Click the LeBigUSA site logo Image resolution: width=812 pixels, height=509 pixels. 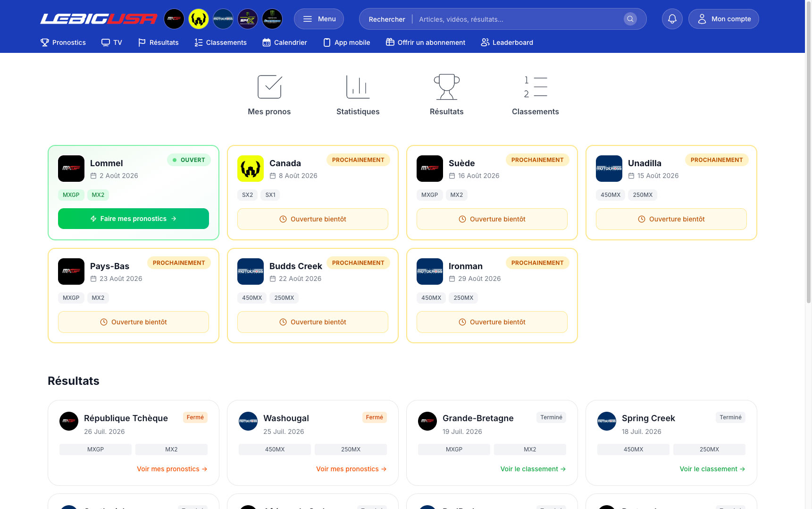tap(99, 19)
